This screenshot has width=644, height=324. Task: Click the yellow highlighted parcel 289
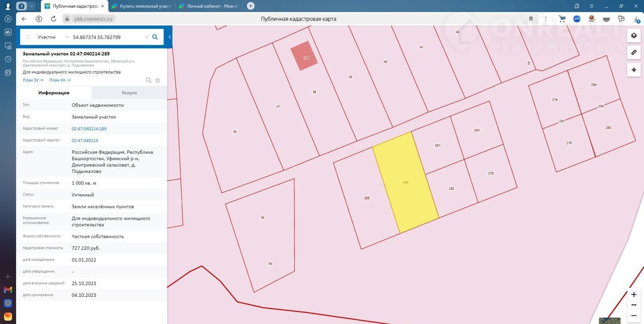406,182
